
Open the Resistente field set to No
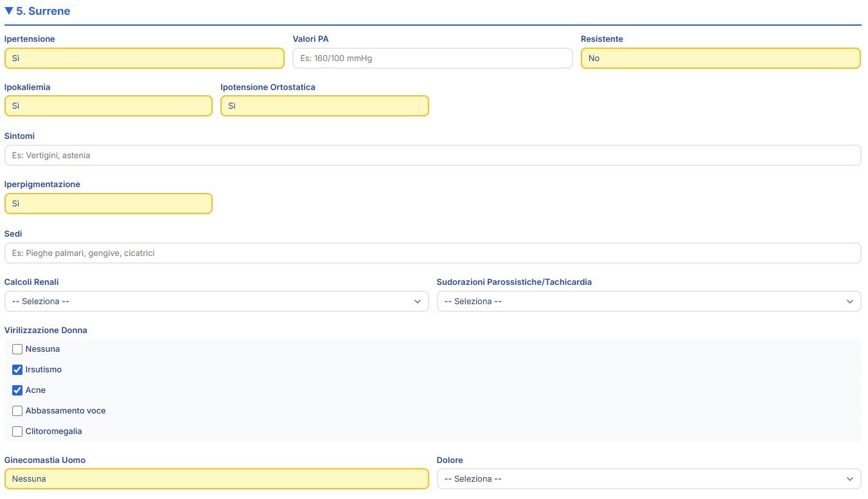click(x=720, y=58)
